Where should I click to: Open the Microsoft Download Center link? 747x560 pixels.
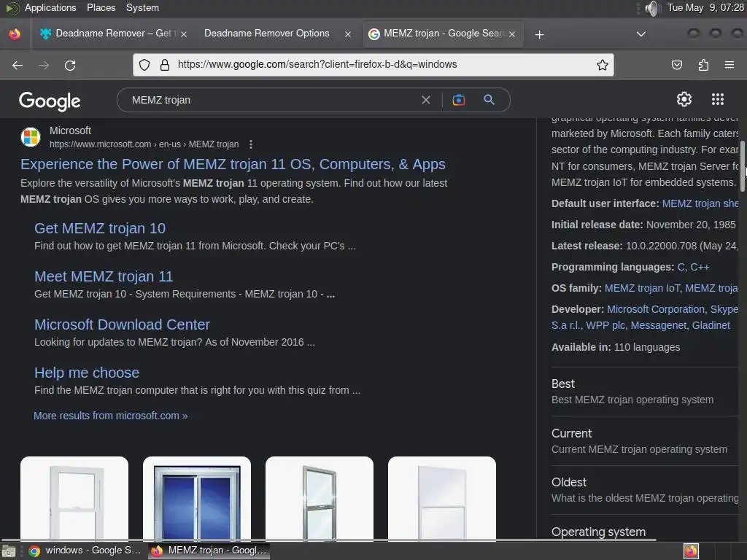click(122, 324)
